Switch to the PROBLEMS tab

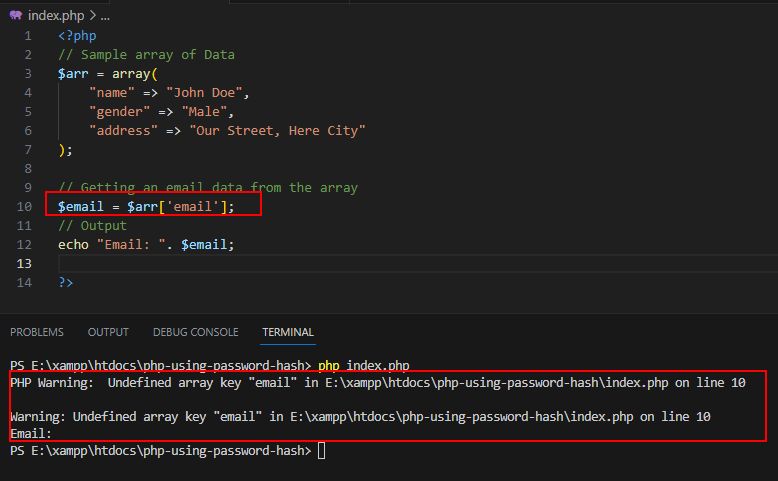(x=37, y=332)
